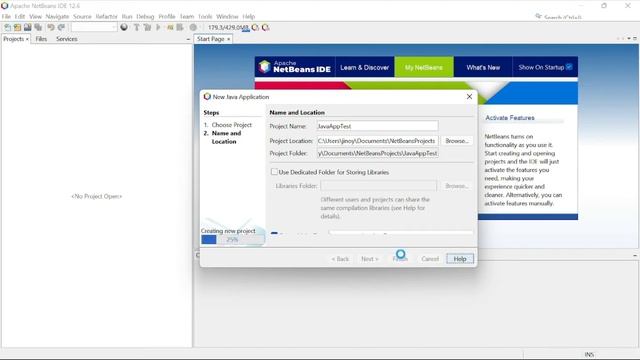Click the Run Project play icon
Image resolution: width=640 pixels, height=360 pixels.
(158, 27)
